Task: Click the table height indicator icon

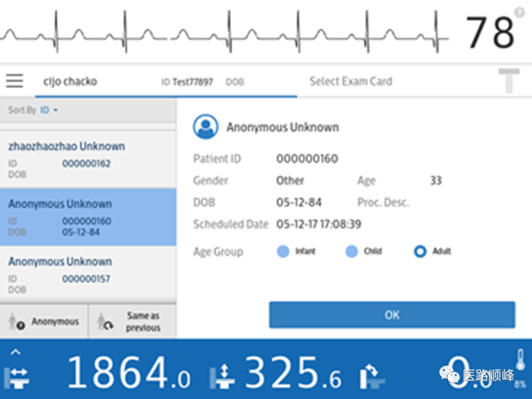Action: 224,376
